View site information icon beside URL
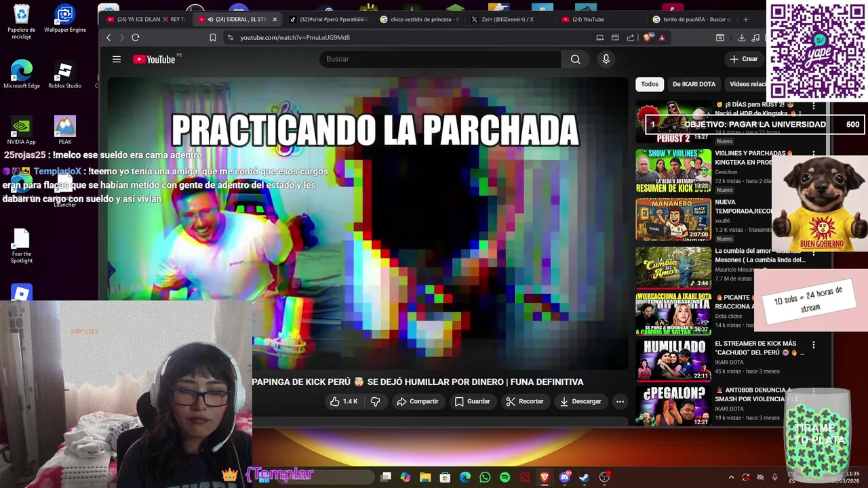This screenshot has width=868, height=488. pos(231,37)
